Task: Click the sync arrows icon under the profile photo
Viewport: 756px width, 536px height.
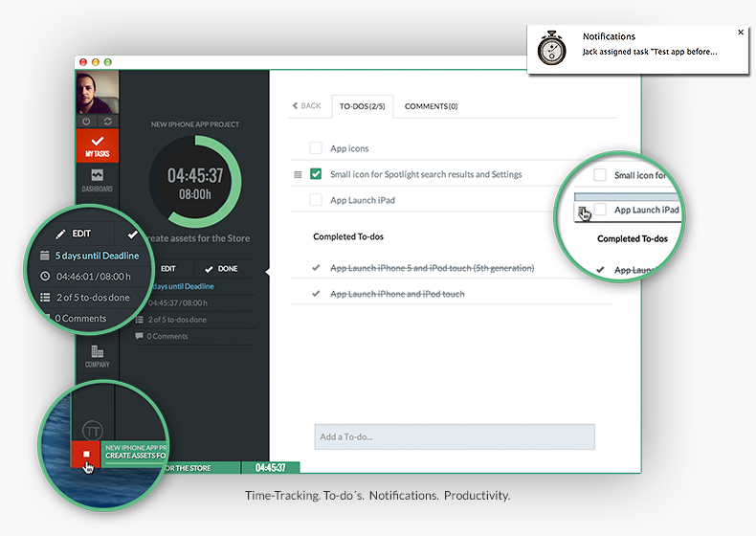Action: (x=108, y=122)
